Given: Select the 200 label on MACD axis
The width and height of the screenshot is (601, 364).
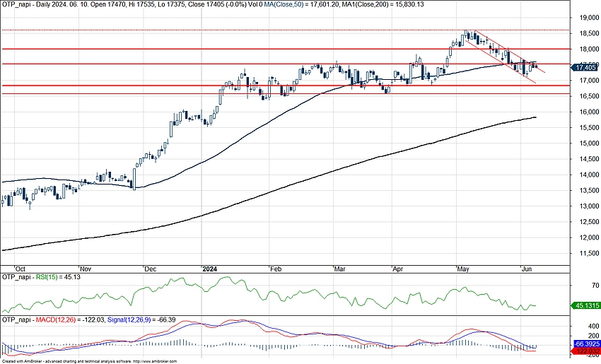Looking at the screenshot, I should tap(594, 335).
